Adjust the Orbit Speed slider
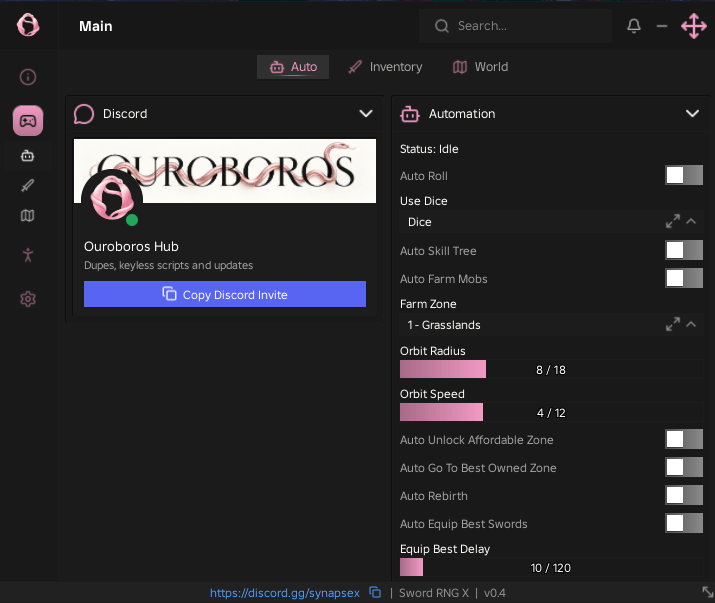This screenshot has width=715, height=603. [x=551, y=412]
